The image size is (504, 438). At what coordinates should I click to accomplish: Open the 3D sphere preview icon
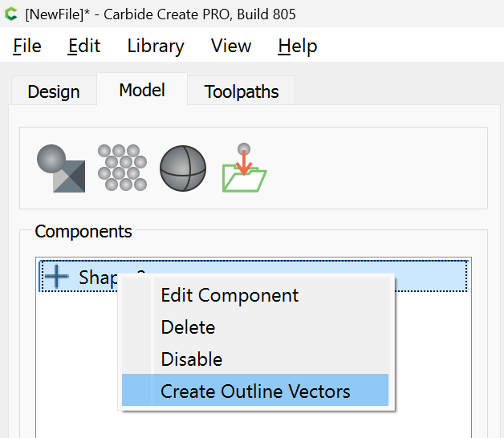pyautogui.click(x=183, y=168)
